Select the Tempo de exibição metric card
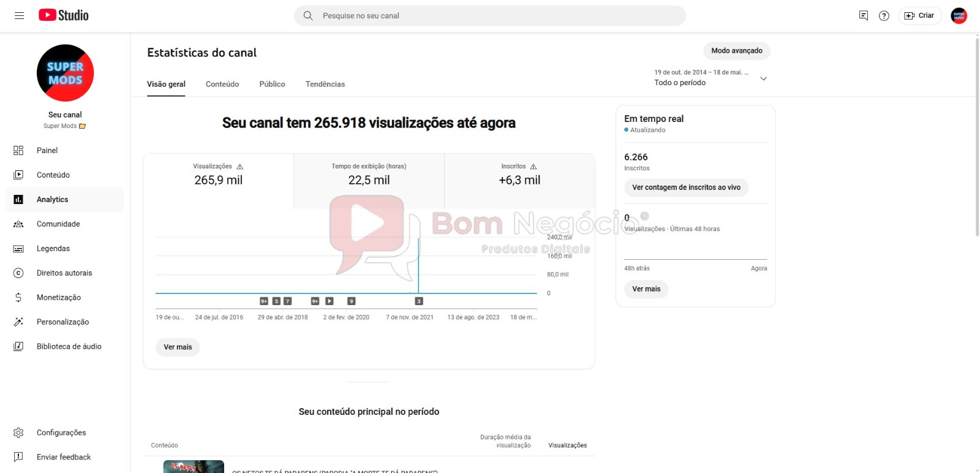Image resolution: width=980 pixels, height=473 pixels. 369,175
